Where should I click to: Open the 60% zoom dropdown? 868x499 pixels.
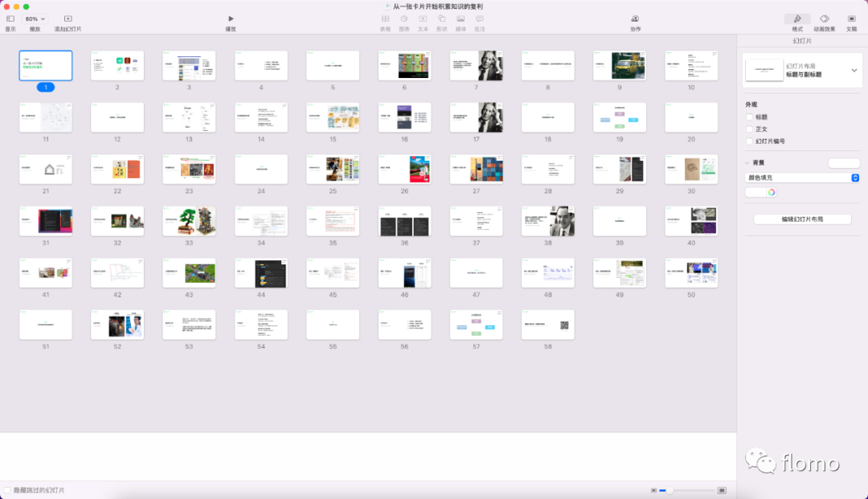(x=35, y=18)
